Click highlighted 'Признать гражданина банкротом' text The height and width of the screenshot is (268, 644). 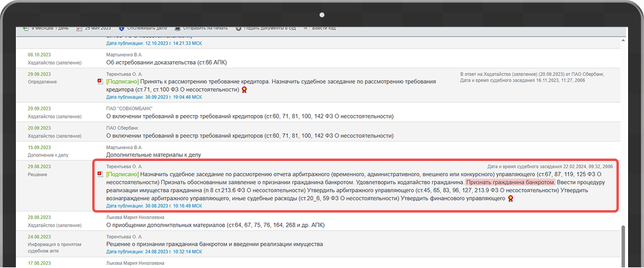pyautogui.click(x=510, y=182)
